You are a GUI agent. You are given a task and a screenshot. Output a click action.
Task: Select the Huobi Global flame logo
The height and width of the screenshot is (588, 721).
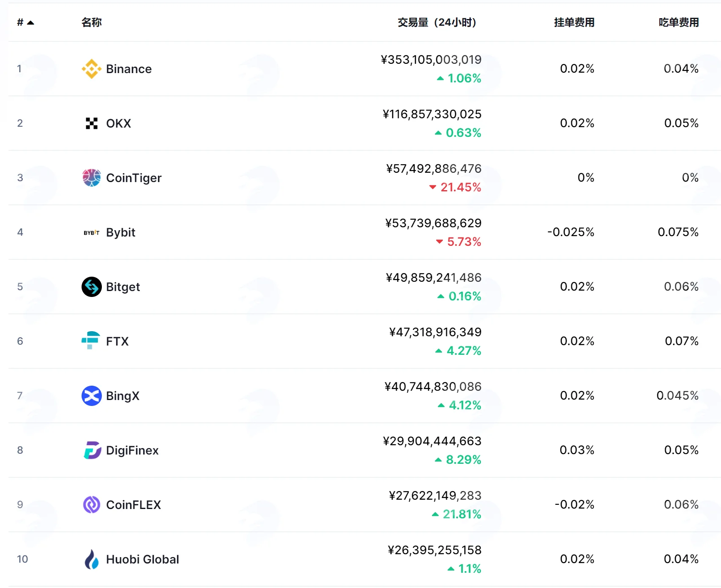pos(91,559)
